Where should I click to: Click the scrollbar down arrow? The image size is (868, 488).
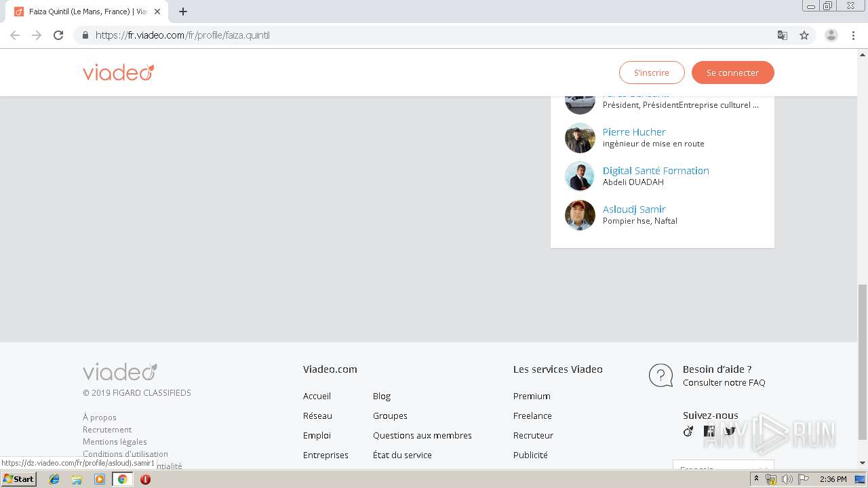click(x=863, y=463)
